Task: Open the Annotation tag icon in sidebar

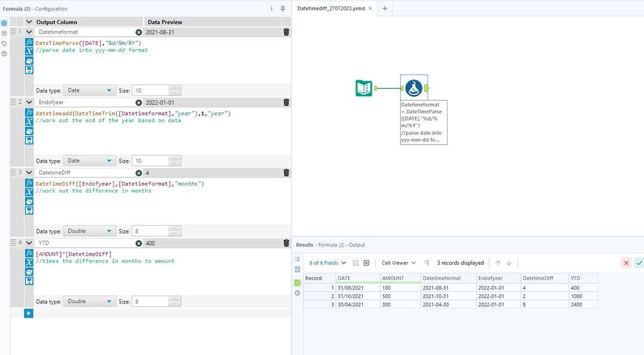Action: click(4, 43)
